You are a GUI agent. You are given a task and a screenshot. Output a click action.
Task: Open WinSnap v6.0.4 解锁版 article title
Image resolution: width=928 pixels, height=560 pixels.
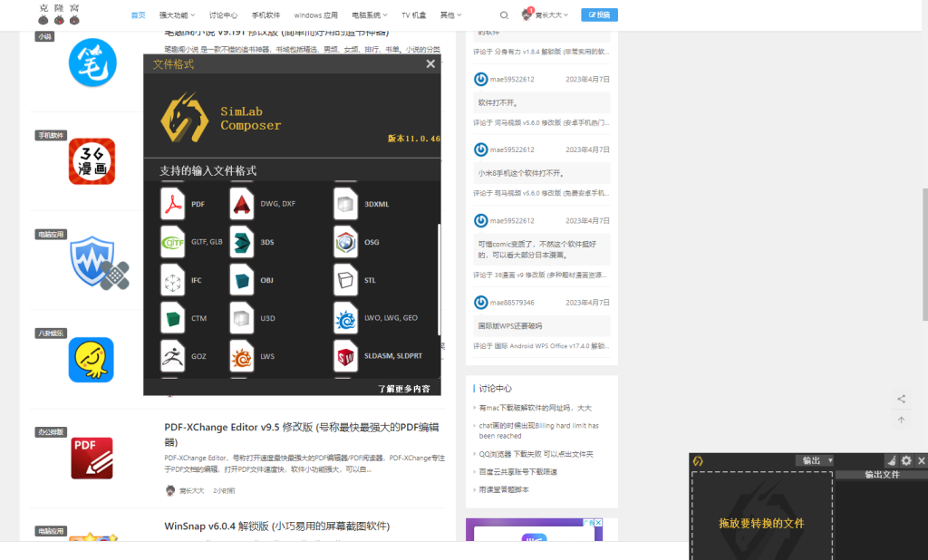point(277,526)
